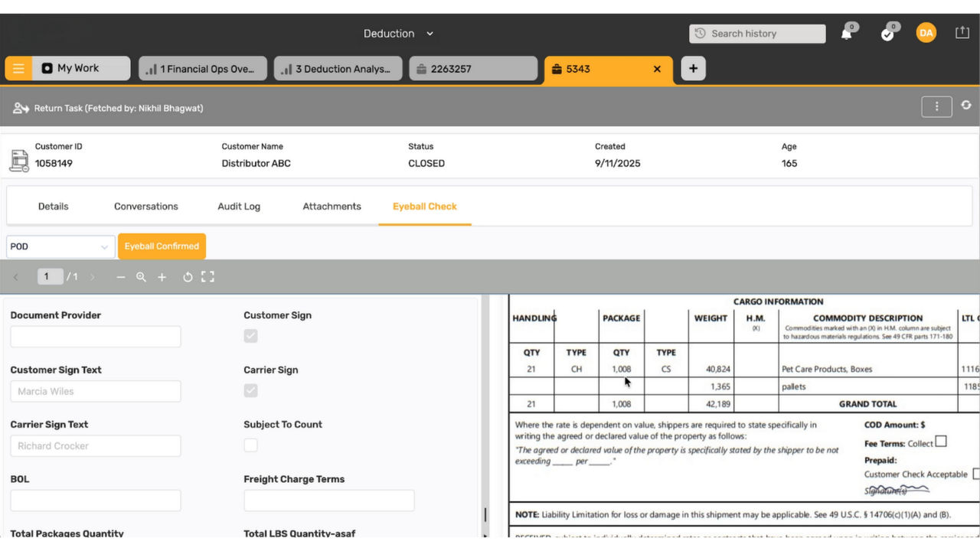The image size is (980, 551).
Task: Click the refresh icon beside the three-dot menu
Action: tap(966, 106)
